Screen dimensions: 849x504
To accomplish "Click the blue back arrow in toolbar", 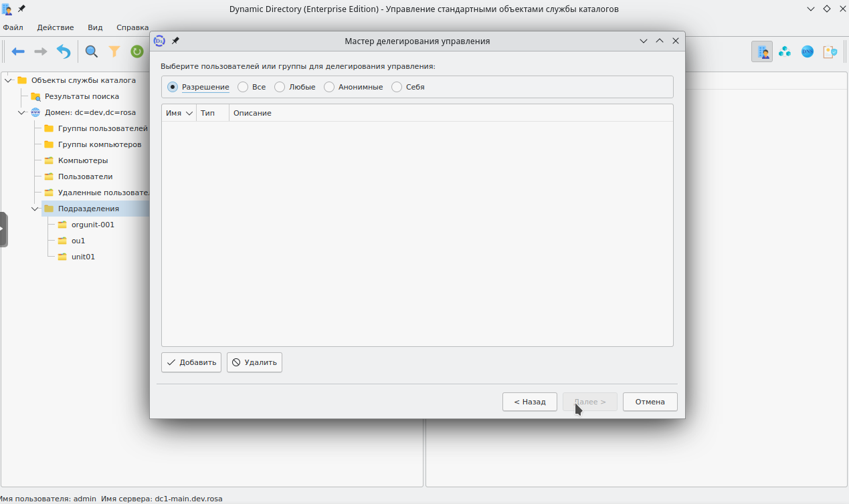I will [18, 51].
